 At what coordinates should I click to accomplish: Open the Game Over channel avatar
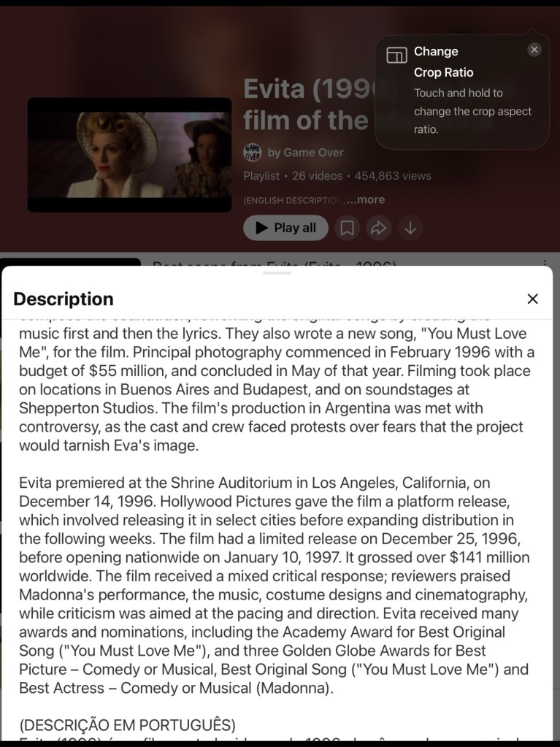(x=252, y=152)
